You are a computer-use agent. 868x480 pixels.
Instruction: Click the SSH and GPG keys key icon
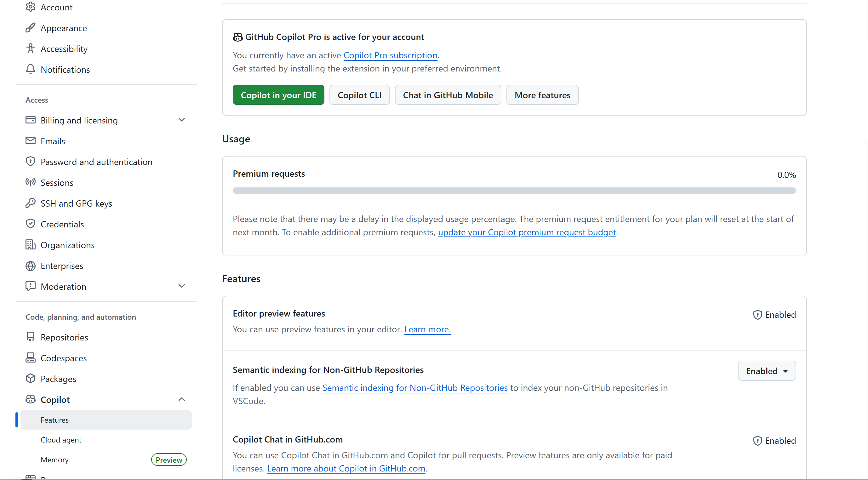30,203
